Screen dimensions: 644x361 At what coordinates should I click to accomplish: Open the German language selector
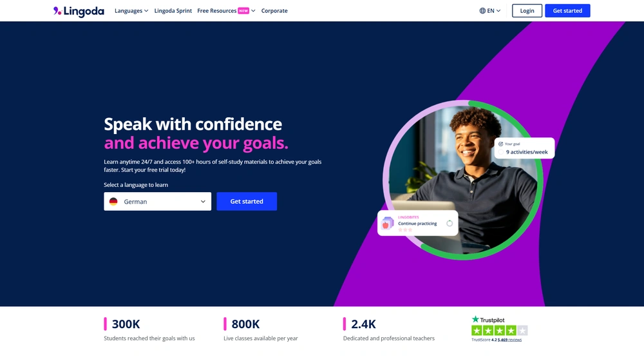[x=157, y=202]
